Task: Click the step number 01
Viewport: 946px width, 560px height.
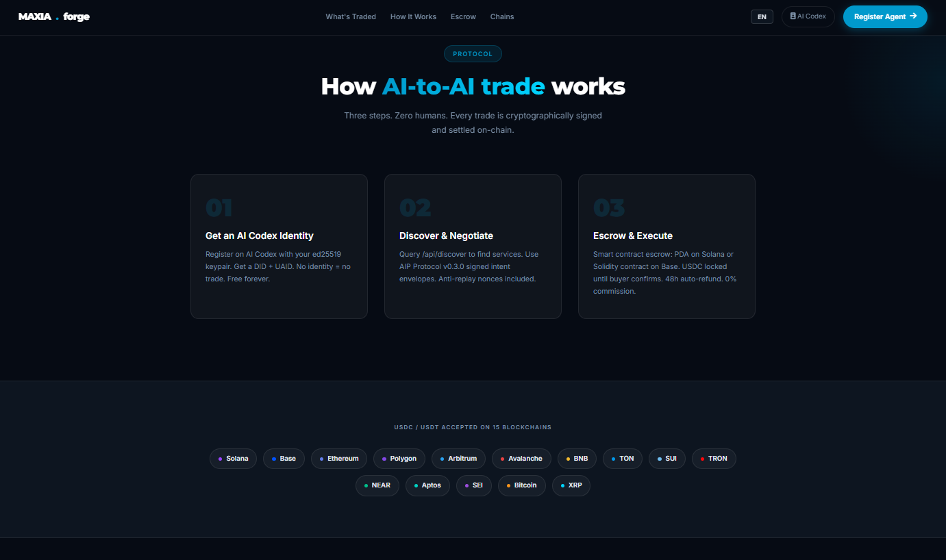Action: (x=219, y=207)
